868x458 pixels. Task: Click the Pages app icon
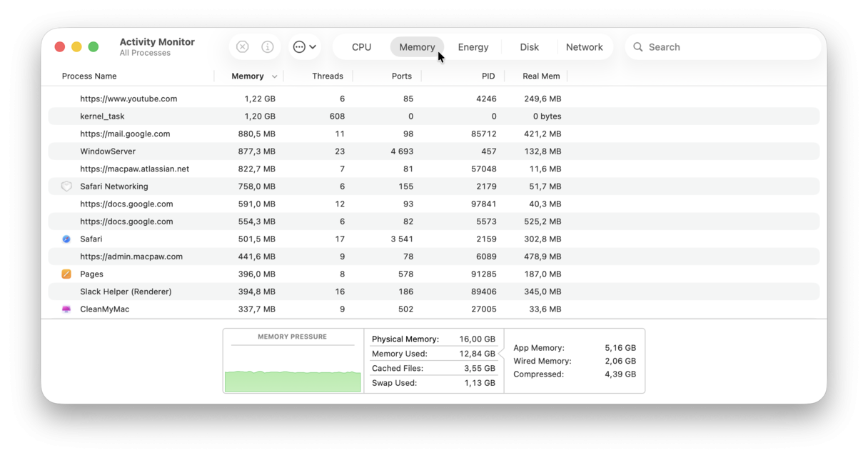tap(66, 274)
